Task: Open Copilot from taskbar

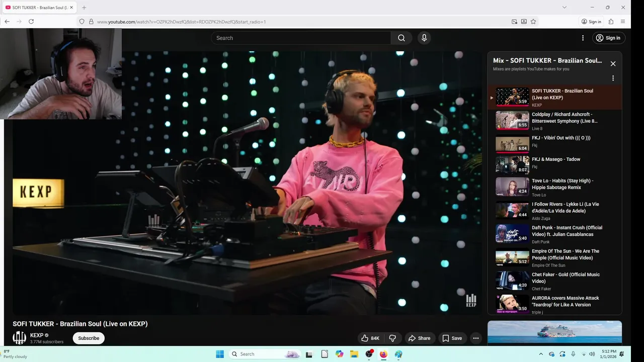Action: click(340, 354)
